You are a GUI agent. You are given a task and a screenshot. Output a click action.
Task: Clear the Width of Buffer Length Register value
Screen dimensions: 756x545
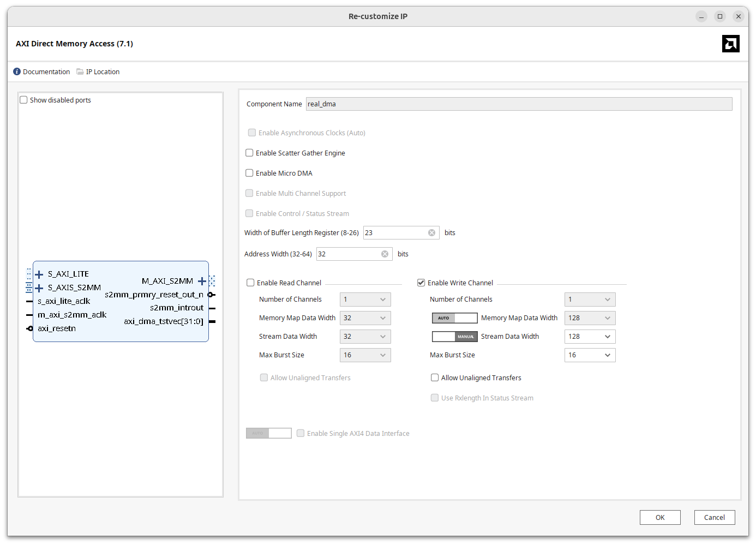(431, 232)
